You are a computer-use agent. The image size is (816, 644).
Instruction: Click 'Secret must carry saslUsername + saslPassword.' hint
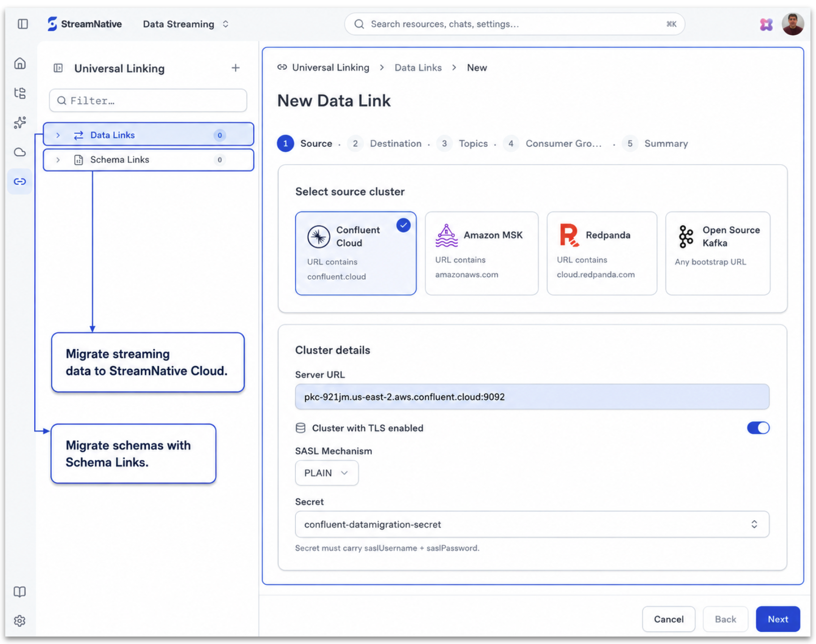click(x=387, y=548)
